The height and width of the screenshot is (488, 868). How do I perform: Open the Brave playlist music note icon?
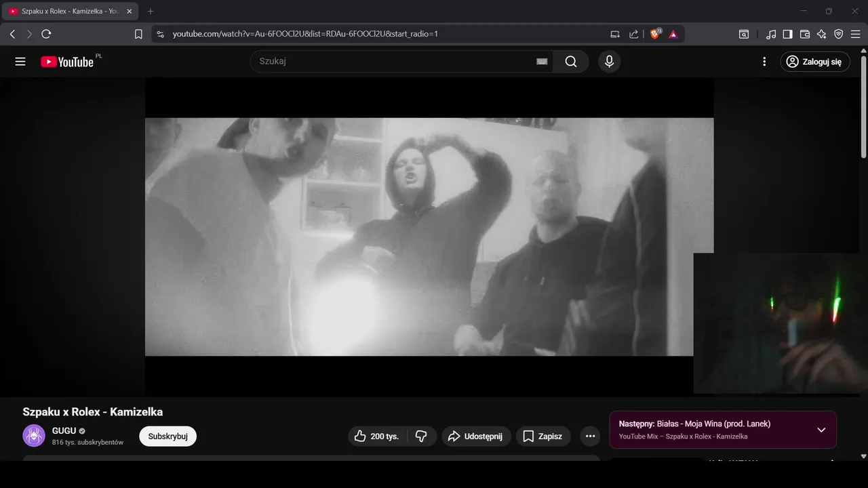click(771, 34)
